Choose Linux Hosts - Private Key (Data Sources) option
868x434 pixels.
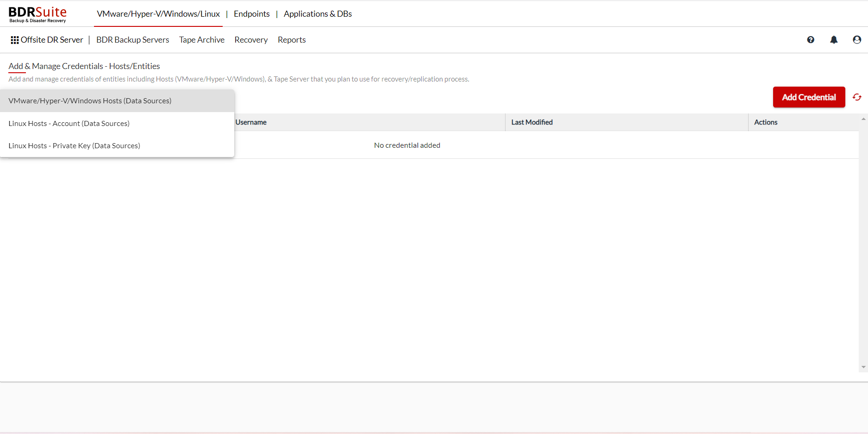(x=117, y=145)
